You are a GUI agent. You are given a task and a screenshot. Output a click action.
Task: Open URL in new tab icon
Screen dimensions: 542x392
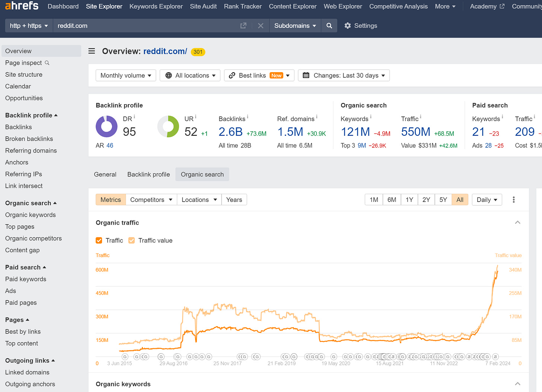[243, 26]
